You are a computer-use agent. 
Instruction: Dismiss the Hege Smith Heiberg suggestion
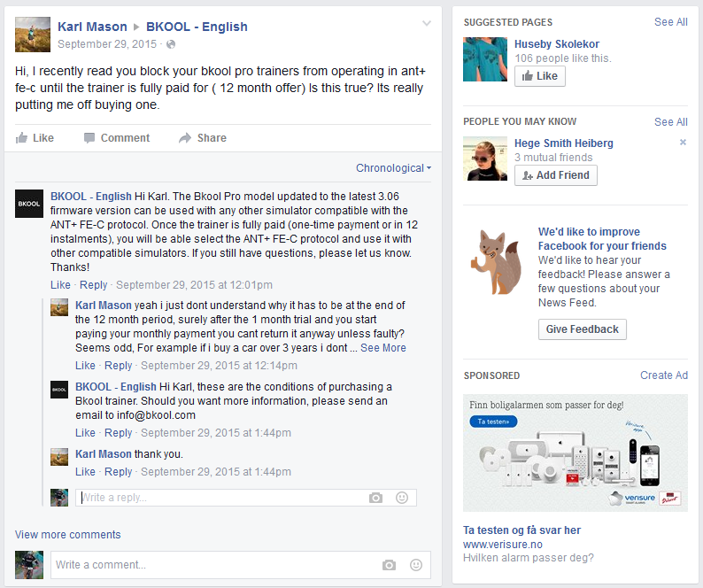683,143
